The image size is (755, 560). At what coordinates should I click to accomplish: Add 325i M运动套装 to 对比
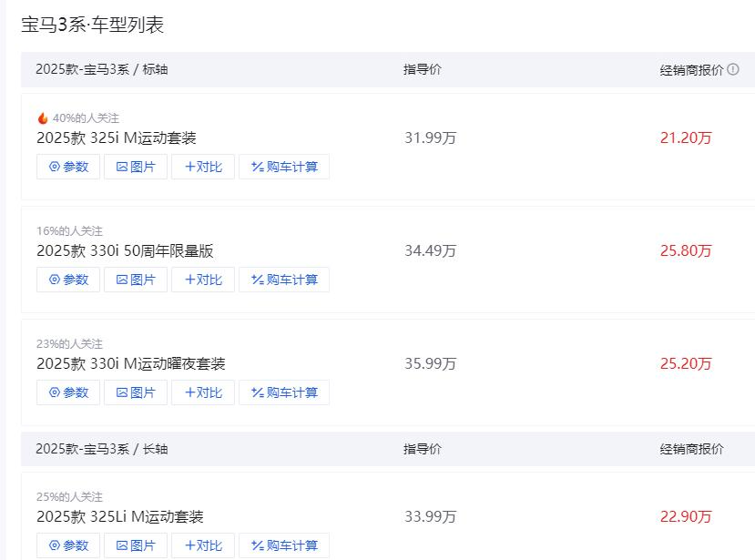(x=203, y=167)
